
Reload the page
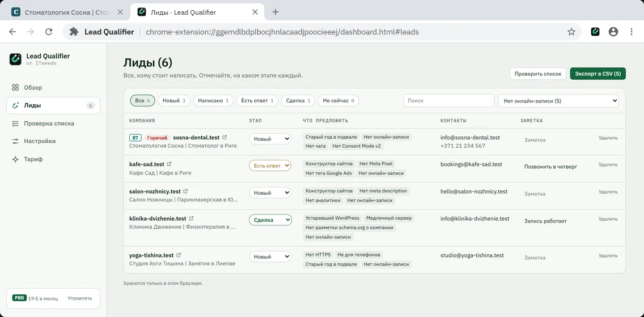click(48, 32)
